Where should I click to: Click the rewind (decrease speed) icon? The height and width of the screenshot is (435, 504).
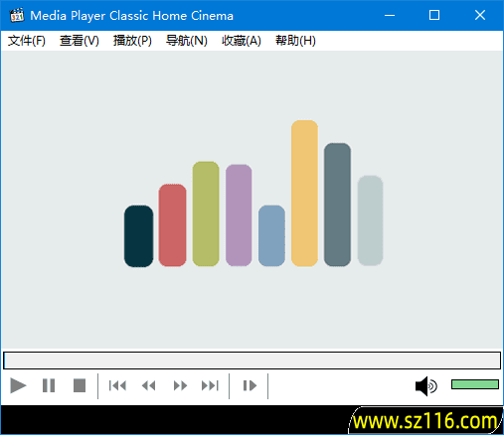pyautogui.click(x=148, y=385)
